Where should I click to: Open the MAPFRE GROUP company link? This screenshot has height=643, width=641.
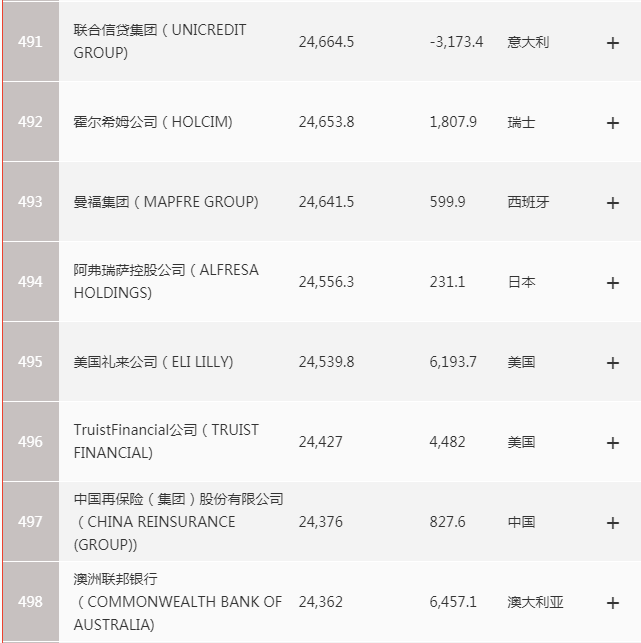tap(166, 202)
